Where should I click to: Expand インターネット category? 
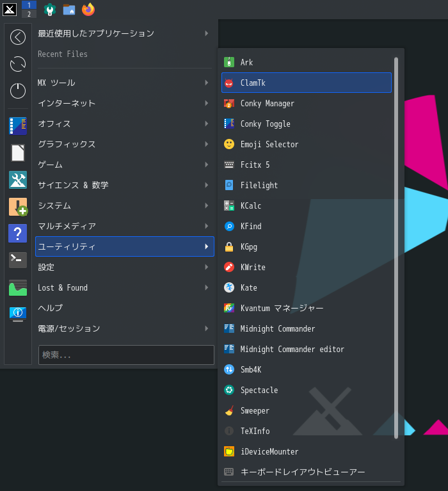click(125, 103)
